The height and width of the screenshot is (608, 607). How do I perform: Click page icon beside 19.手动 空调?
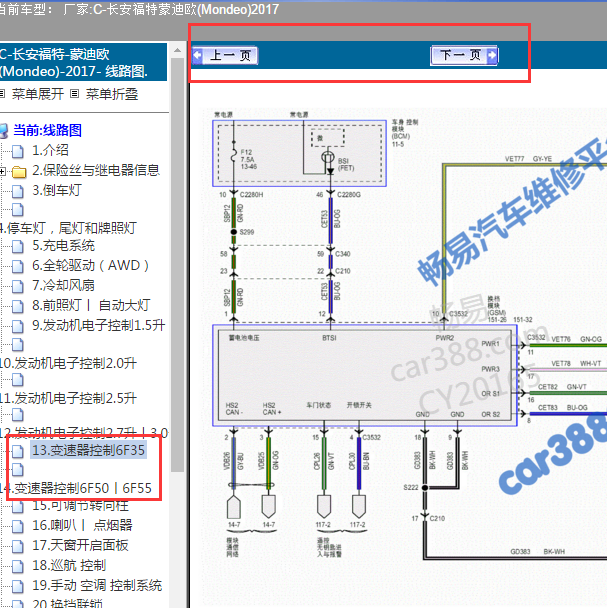17,586
